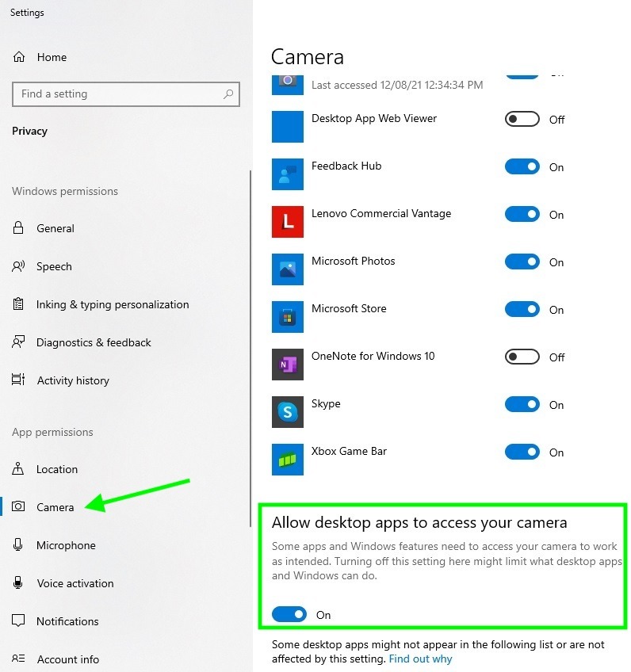Click the Skype app icon

tap(288, 412)
